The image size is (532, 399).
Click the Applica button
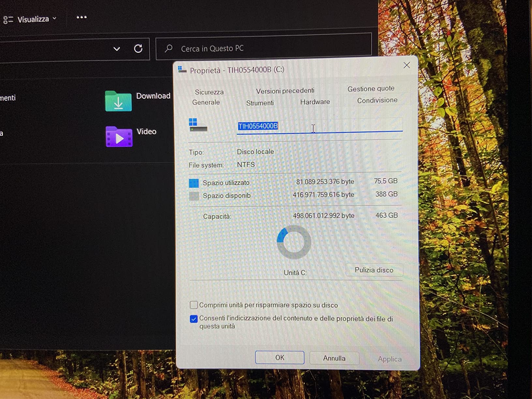(390, 359)
